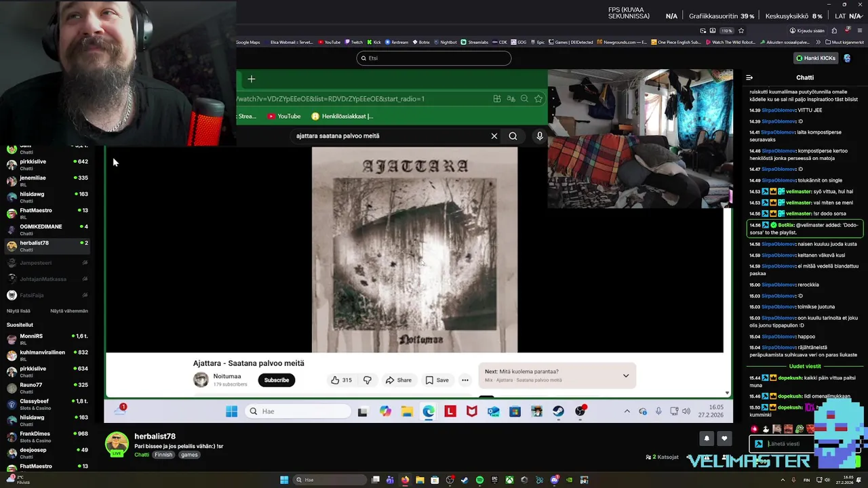Save the Ajattara video to a playlist
The height and width of the screenshot is (488, 868).
pos(437,380)
